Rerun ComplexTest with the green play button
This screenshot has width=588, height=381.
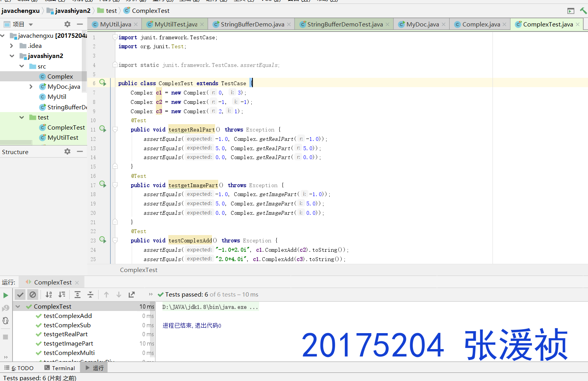tap(5, 295)
